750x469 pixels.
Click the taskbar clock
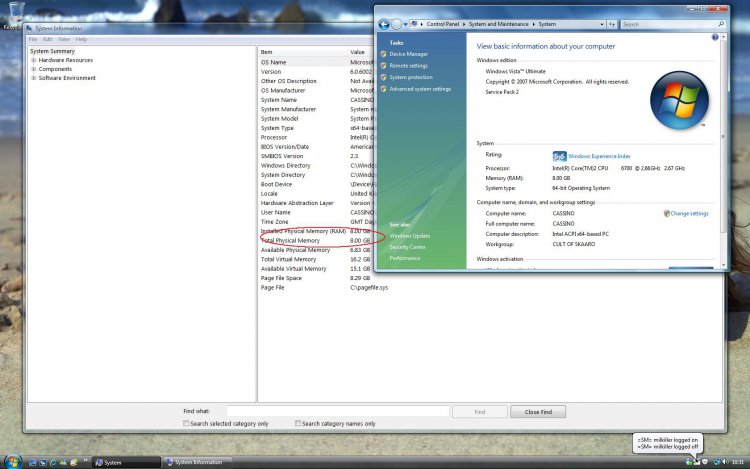[x=738, y=462]
